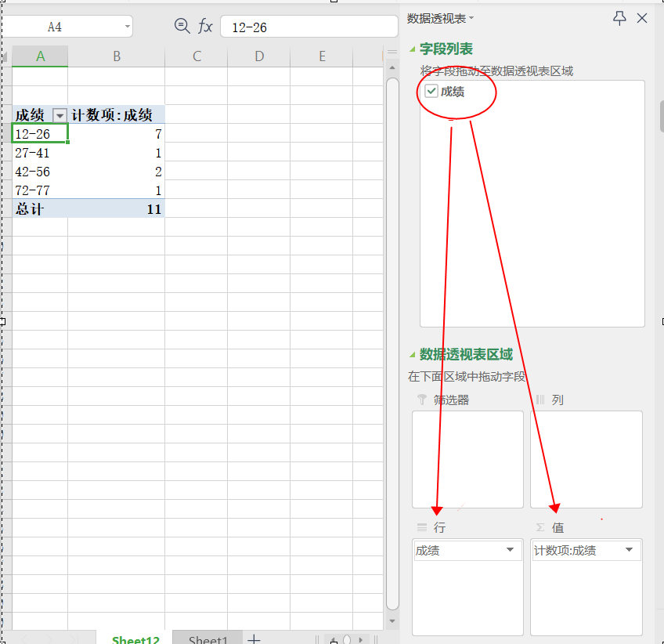Viewport: 664px width, 644px height.
Task: Select cell containing 27-41
Action: pyautogui.click(x=40, y=153)
